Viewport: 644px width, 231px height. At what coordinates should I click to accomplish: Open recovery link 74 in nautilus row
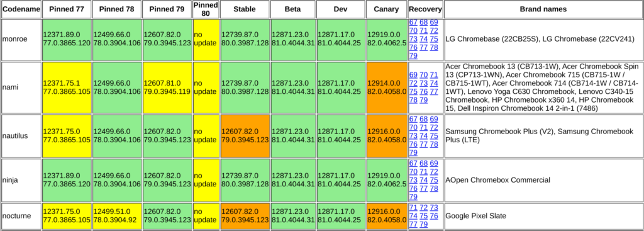(423, 135)
